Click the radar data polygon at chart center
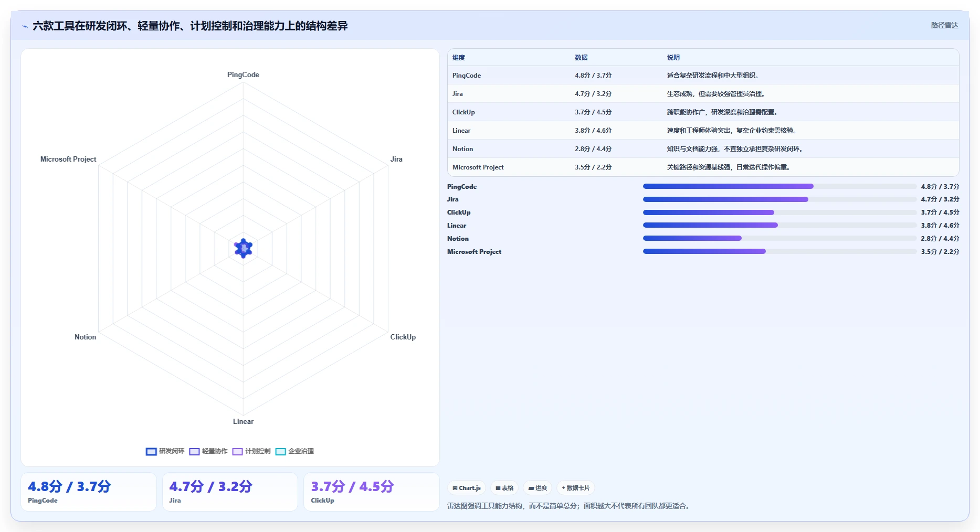 tap(243, 248)
